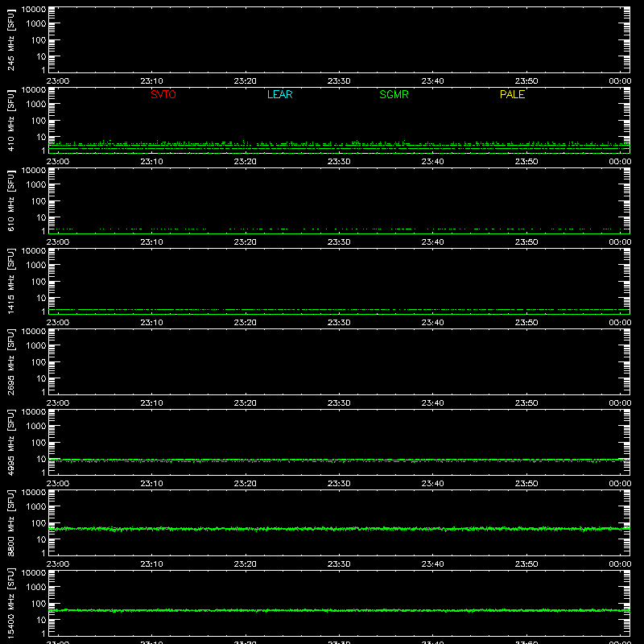This screenshot has height=644, width=644.
Task: Select the 2695 MHz [SFU] axis title
Action: 11,362
